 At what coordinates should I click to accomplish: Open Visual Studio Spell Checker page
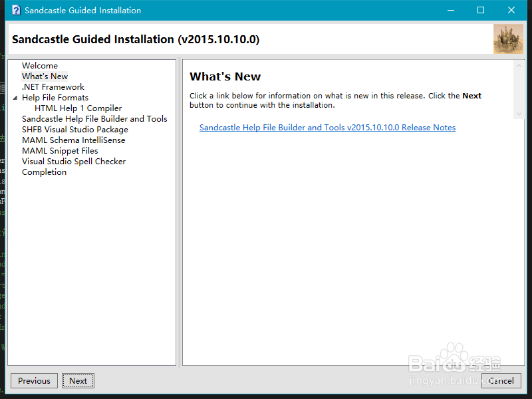click(74, 162)
